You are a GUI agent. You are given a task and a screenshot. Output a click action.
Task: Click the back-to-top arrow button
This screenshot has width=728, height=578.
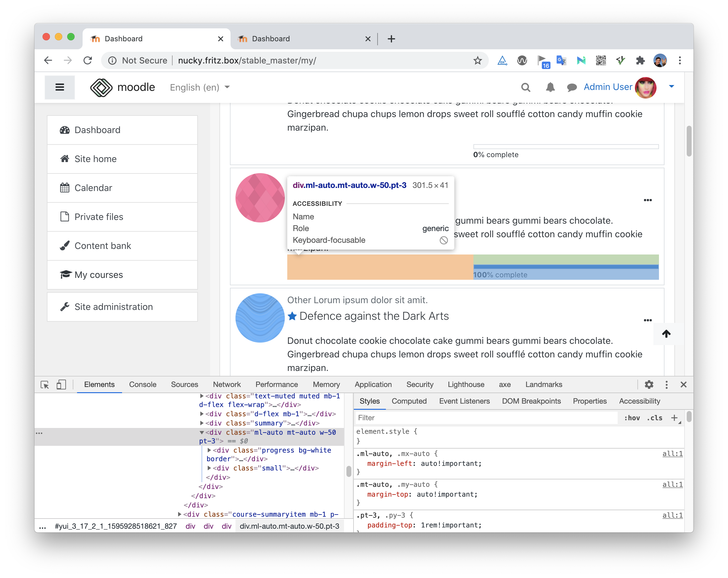tap(666, 334)
